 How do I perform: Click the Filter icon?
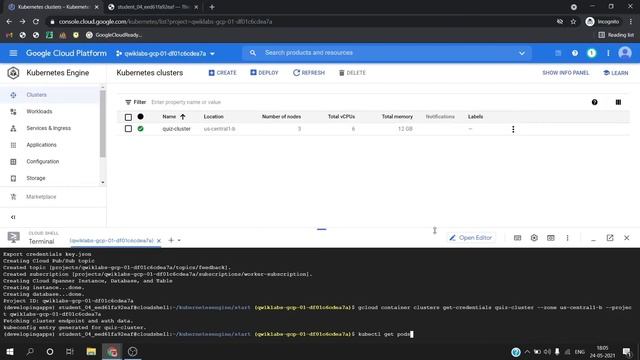[x=128, y=102]
